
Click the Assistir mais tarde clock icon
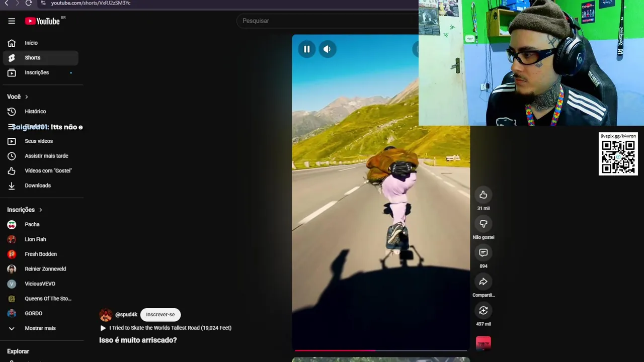12,156
